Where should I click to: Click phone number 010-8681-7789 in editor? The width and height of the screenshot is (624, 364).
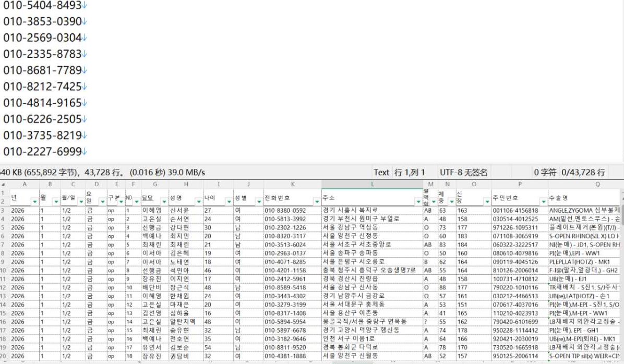point(43,70)
